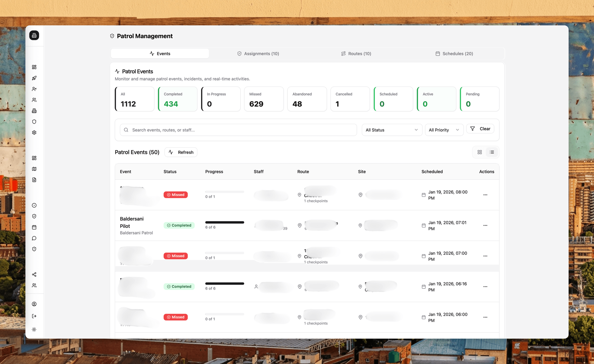Click the Clear filters button
Viewport: 594px width, 364px height.
point(480,129)
